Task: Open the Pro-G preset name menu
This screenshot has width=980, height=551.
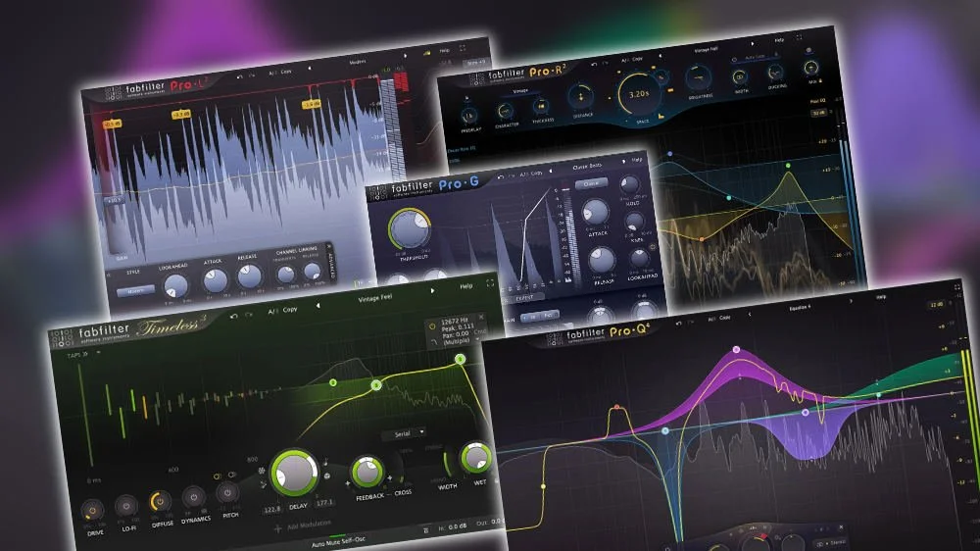Action: coord(587,166)
